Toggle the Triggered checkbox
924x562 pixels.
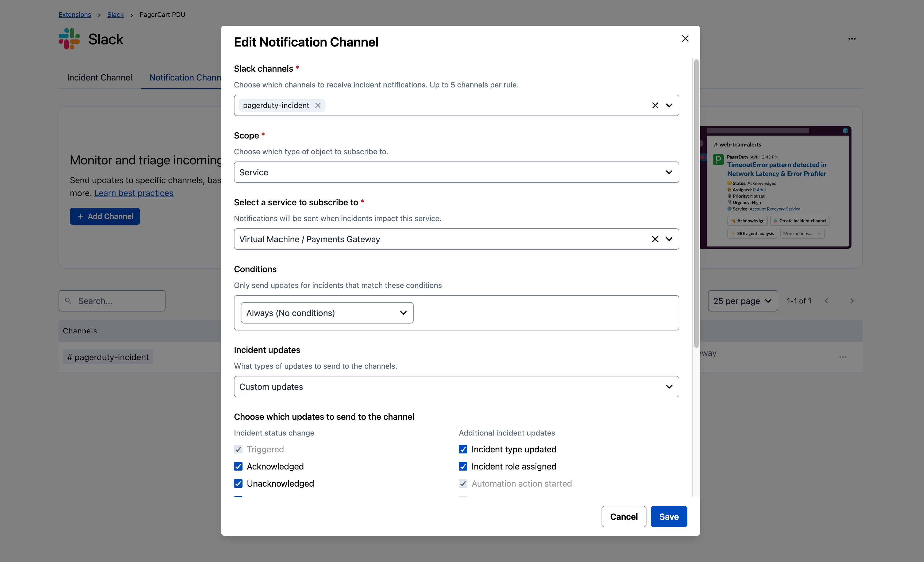[238, 449]
